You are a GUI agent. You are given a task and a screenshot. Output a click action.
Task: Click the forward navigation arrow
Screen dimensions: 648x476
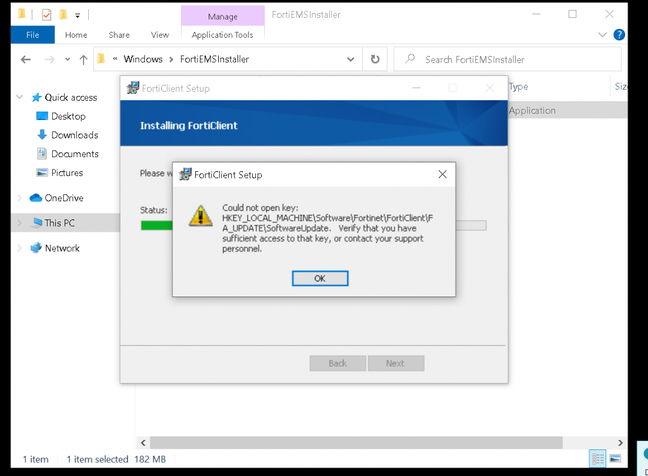[x=50, y=60]
